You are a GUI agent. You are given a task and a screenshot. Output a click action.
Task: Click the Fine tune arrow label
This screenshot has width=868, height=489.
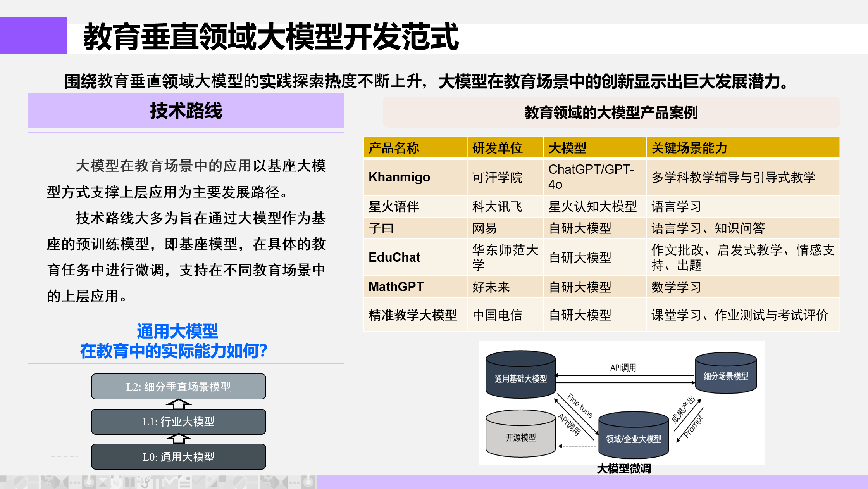(x=580, y=406)
